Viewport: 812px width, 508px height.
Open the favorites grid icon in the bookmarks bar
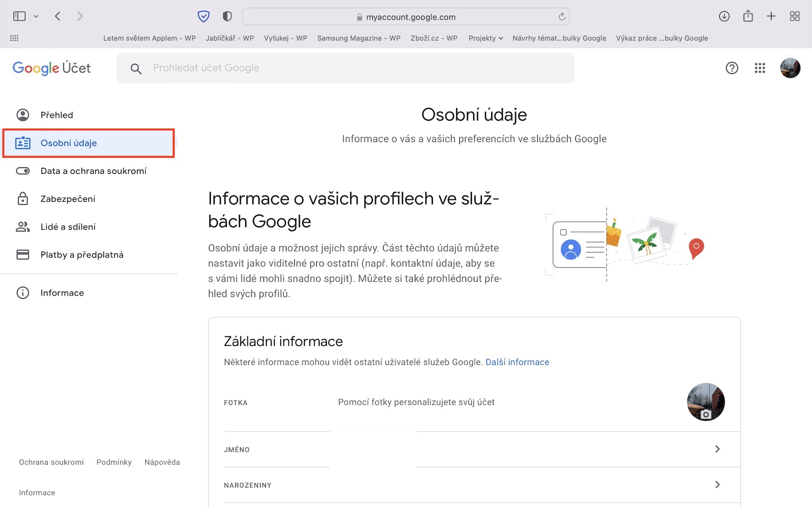(14, 38)
